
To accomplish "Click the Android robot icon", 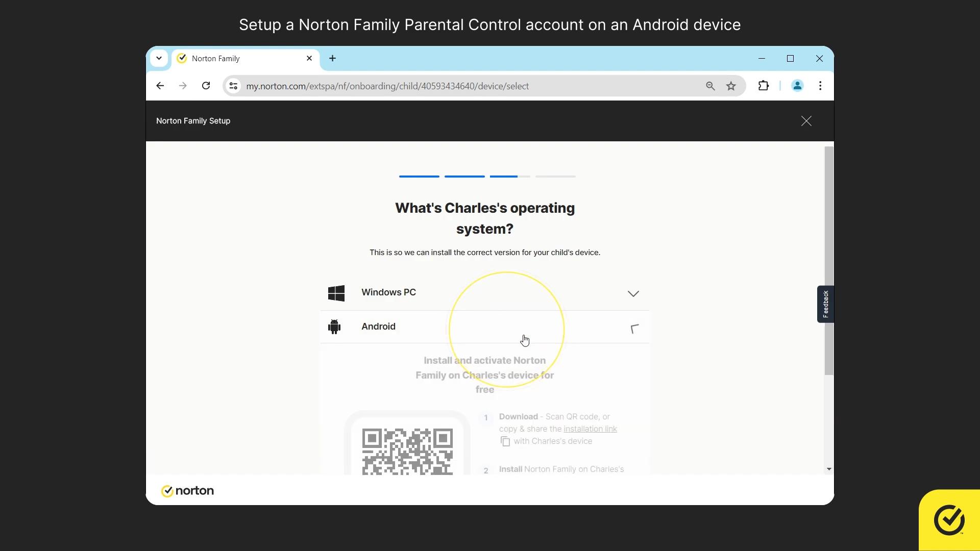I will click(x=334, y=327).
